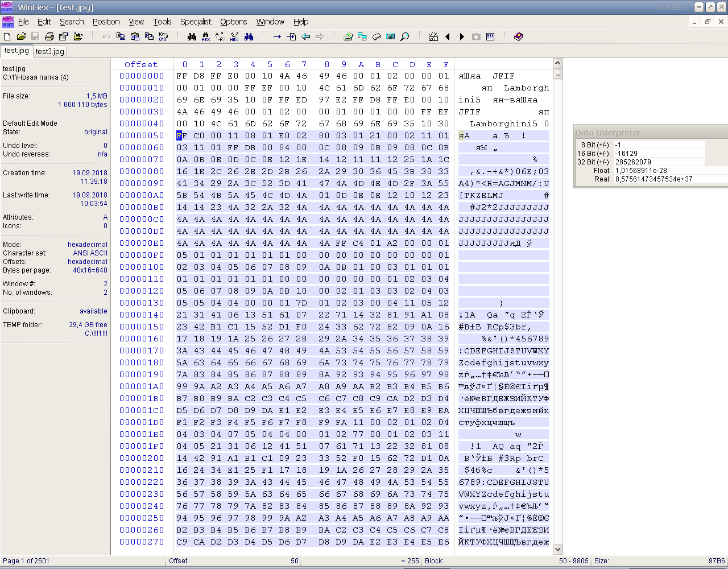Switch to the test3.jpg tab
This screenshot has height=569, width=728.
[49, 51]
